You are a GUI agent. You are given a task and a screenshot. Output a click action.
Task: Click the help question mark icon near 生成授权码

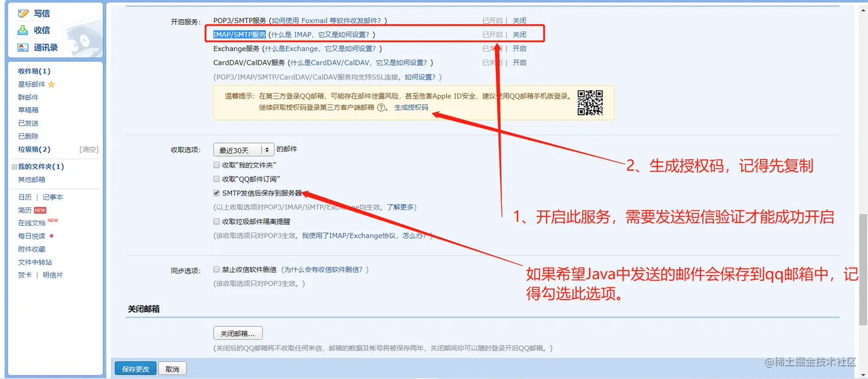(381, 107)
